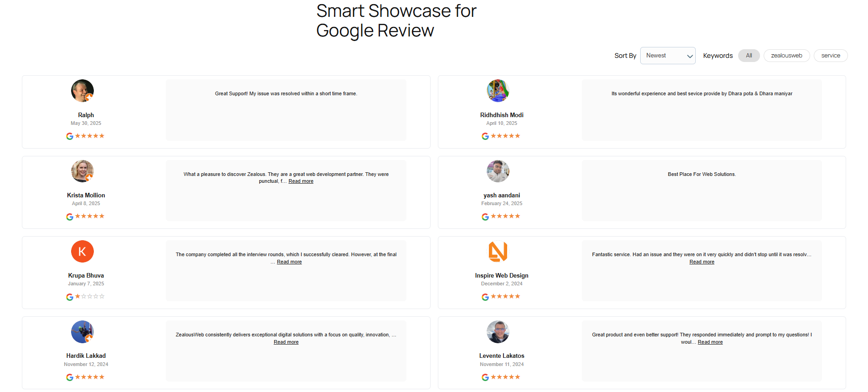Click the Google icon under Hardik Lakkad

point(70,377)
